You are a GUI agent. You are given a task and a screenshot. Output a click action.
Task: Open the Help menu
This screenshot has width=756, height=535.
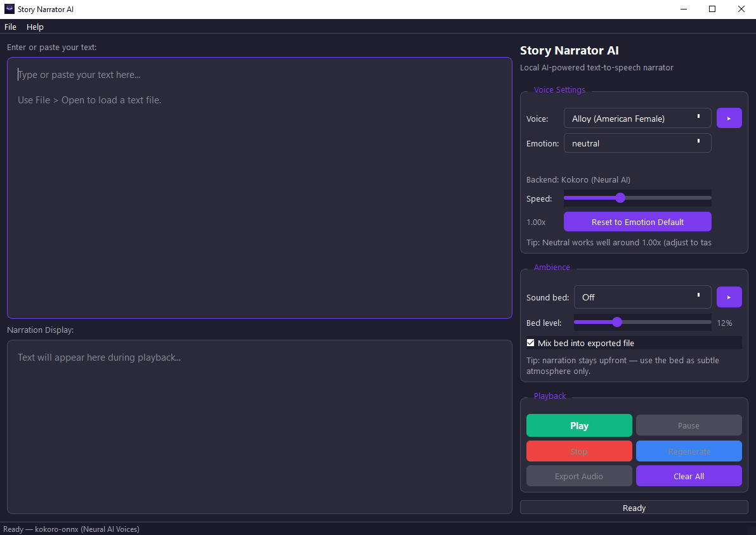[35, 27]
